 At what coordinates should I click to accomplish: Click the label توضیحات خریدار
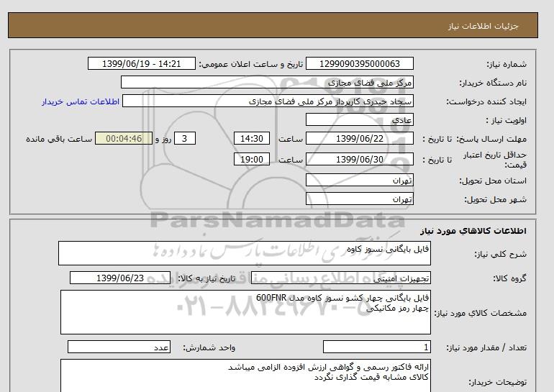[x=497, y=382]
